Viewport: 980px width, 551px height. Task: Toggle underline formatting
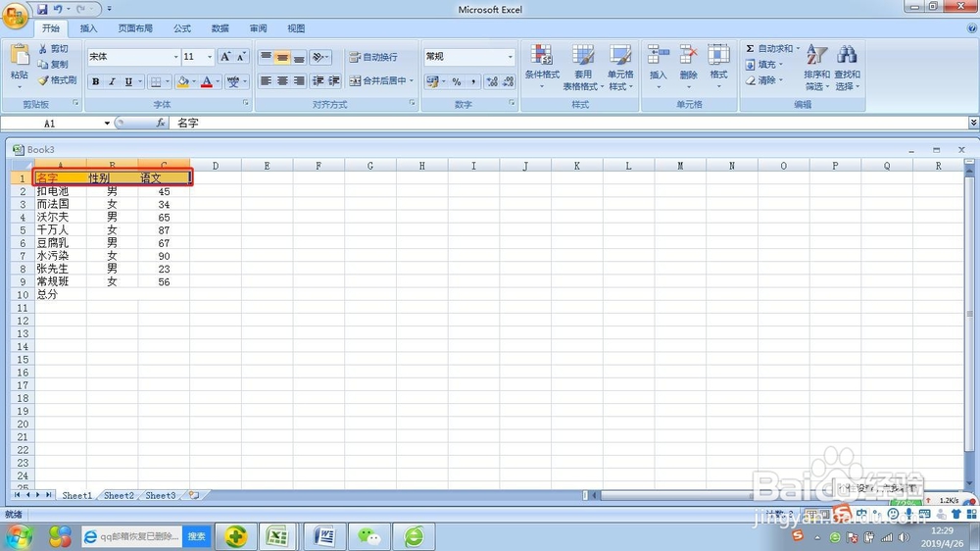pyautogui.click(x=128, y=81)
